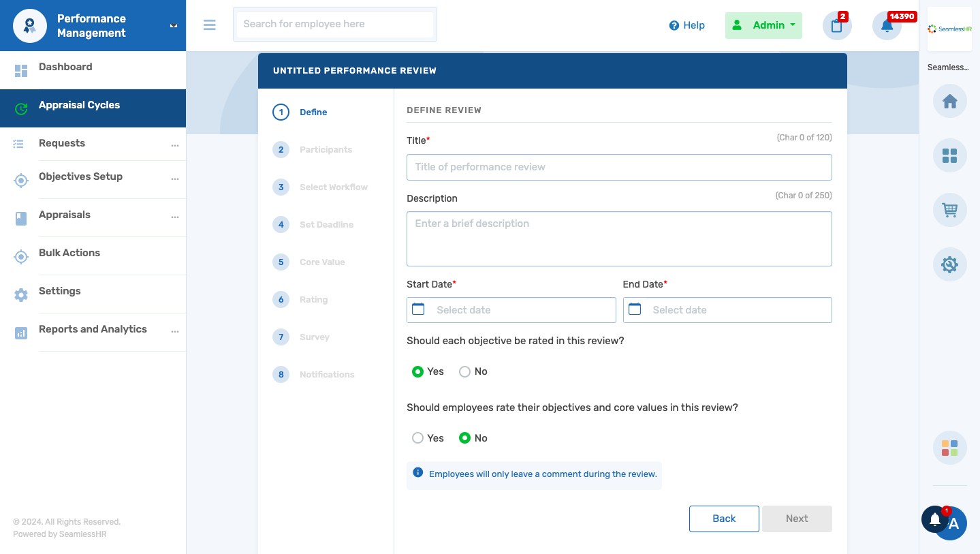Expand the Requests submenu ellipsis

coord(175,146)
